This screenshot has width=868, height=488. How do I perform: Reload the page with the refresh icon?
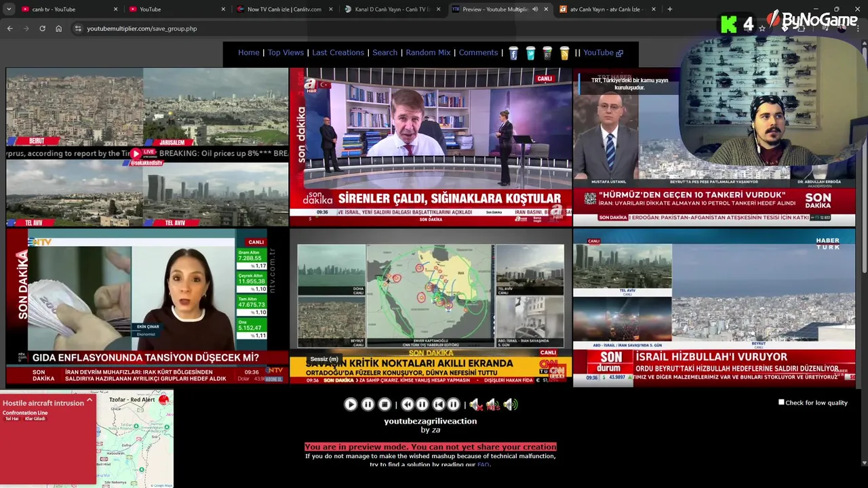point(42,28)
